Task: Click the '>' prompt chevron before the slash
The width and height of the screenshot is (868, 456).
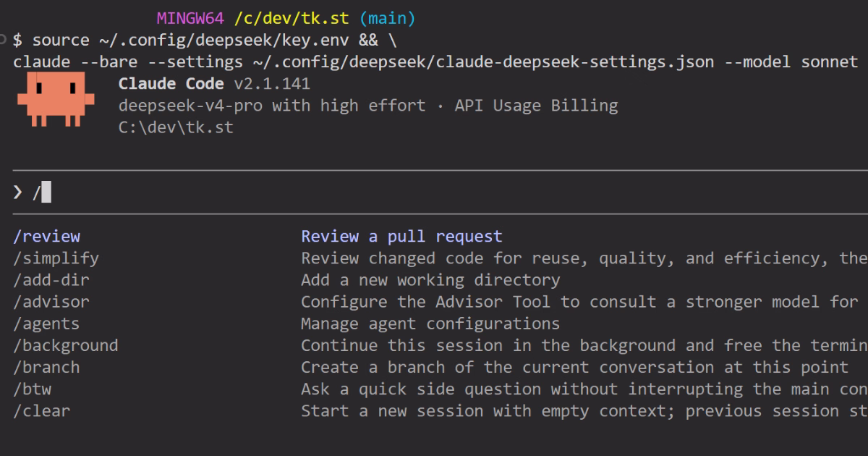Action: point(18,193)
